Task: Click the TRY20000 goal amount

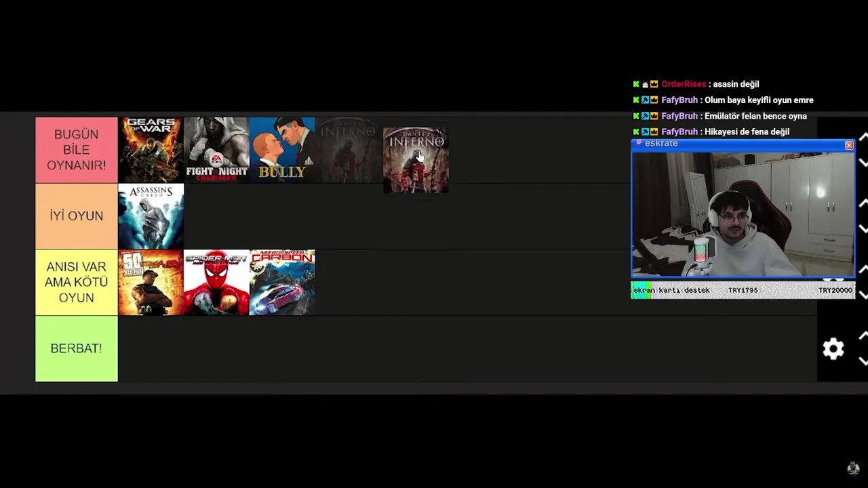Action: coord(835,290)
